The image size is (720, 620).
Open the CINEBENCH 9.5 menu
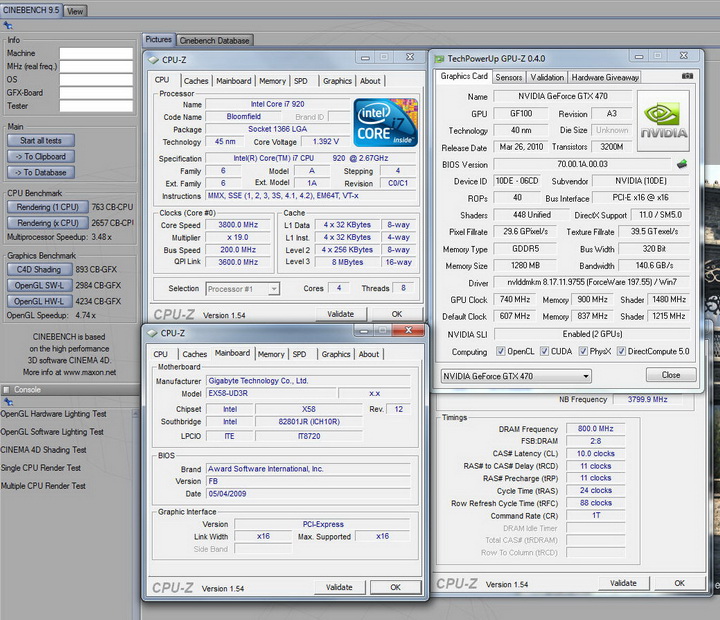point(31,10)
